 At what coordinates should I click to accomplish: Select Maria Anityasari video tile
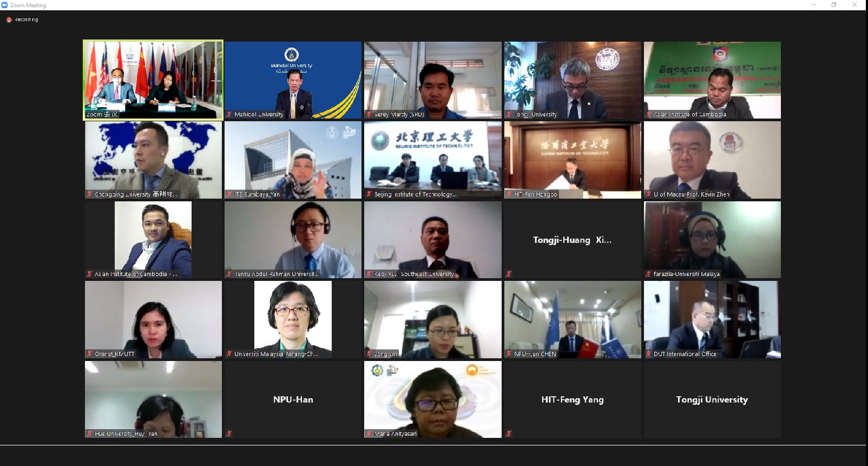tap(433, 399)
